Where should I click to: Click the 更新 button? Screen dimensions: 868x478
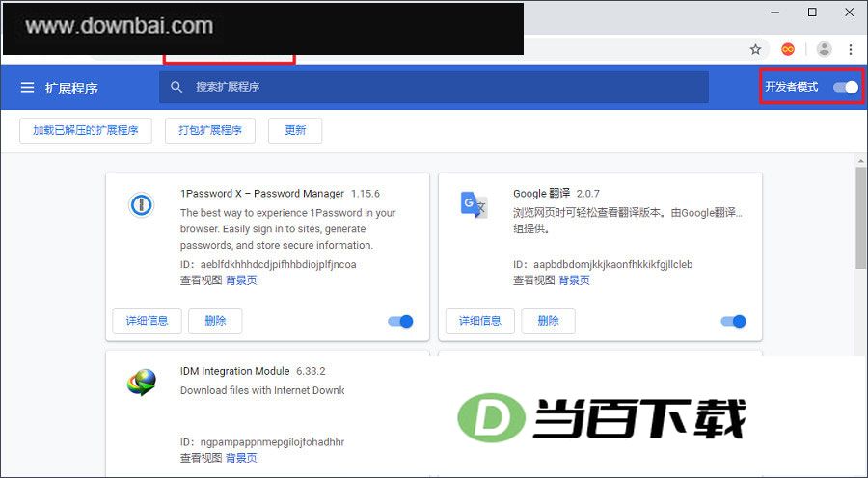point(295,130)
